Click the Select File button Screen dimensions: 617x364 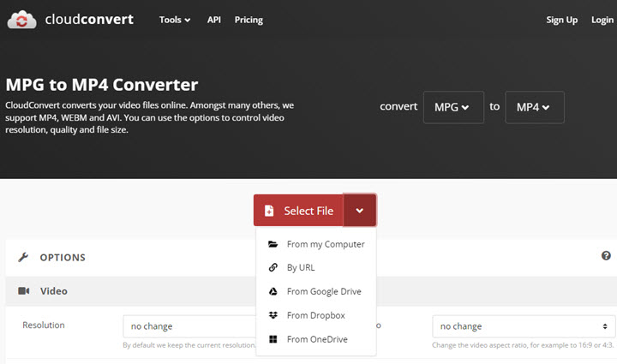click(x=299, y=211)
